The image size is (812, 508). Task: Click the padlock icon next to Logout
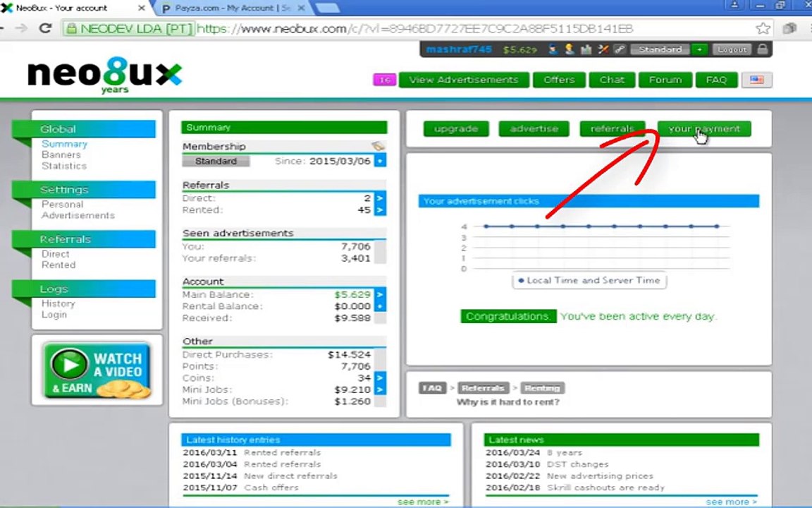pos(762,49)
